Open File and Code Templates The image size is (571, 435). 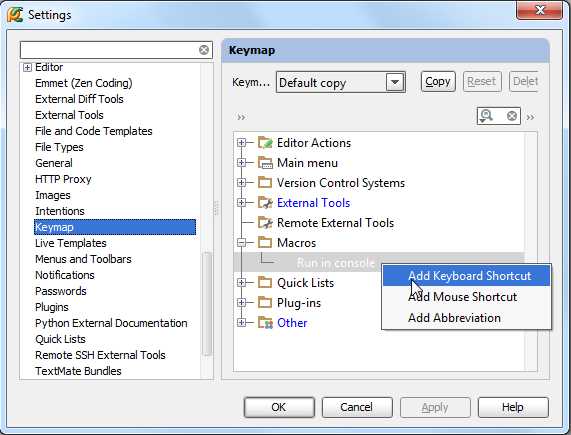[94, 131]
